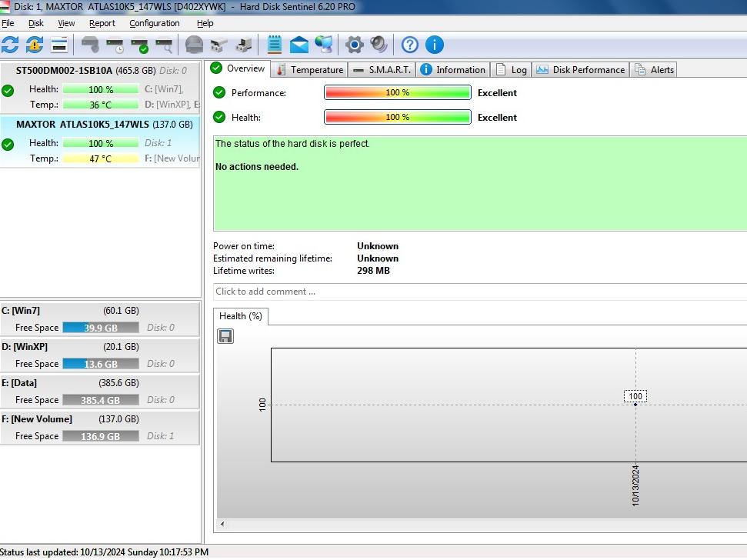Switch to the Temperature tab

pyautogui.click(x=310, y=70)
